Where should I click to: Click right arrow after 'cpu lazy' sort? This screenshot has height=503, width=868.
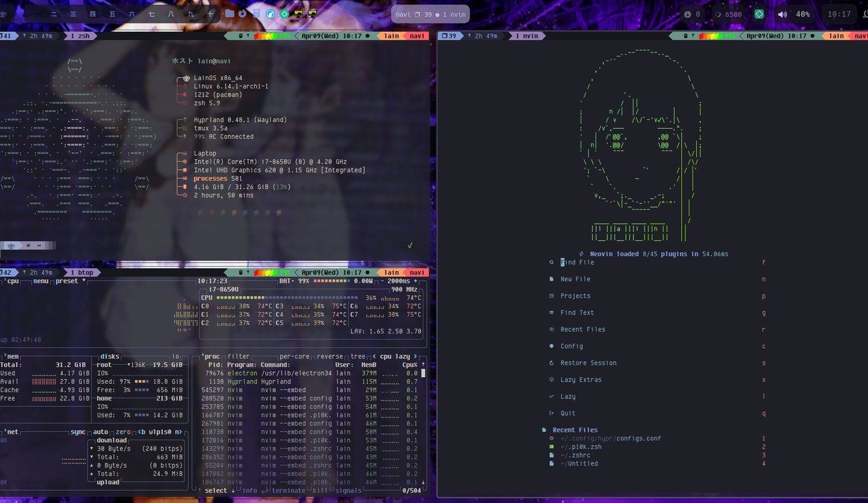click(x=415, y=357)
